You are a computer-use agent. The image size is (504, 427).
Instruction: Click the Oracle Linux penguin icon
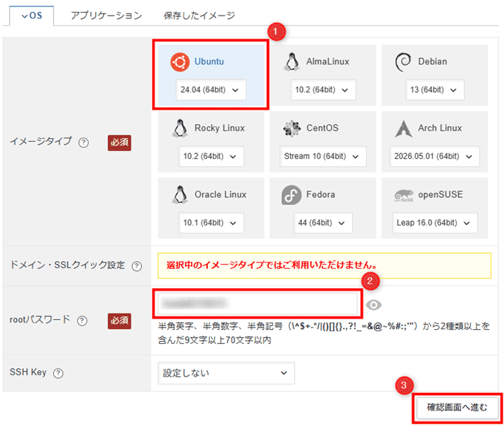point(180,194)
